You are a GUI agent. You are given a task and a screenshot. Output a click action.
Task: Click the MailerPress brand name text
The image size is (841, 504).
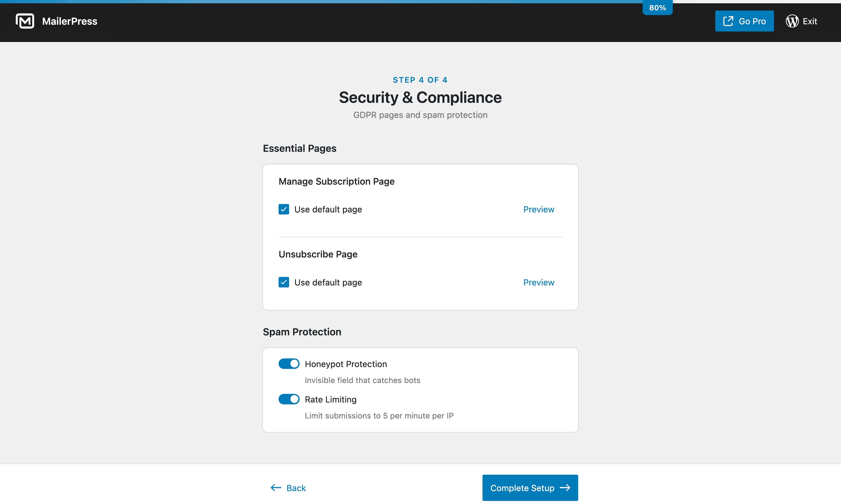[x=70, y=21]
